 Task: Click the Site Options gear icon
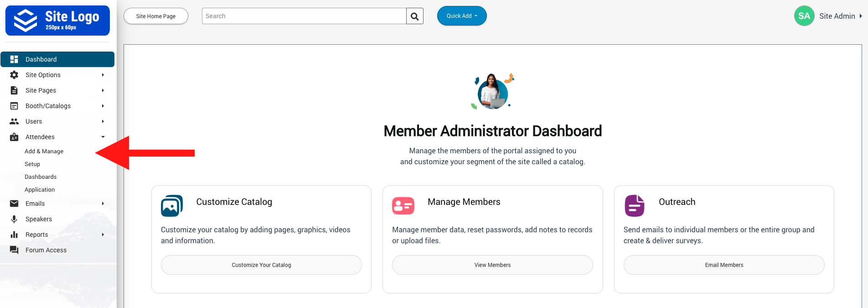click(14, 75)
